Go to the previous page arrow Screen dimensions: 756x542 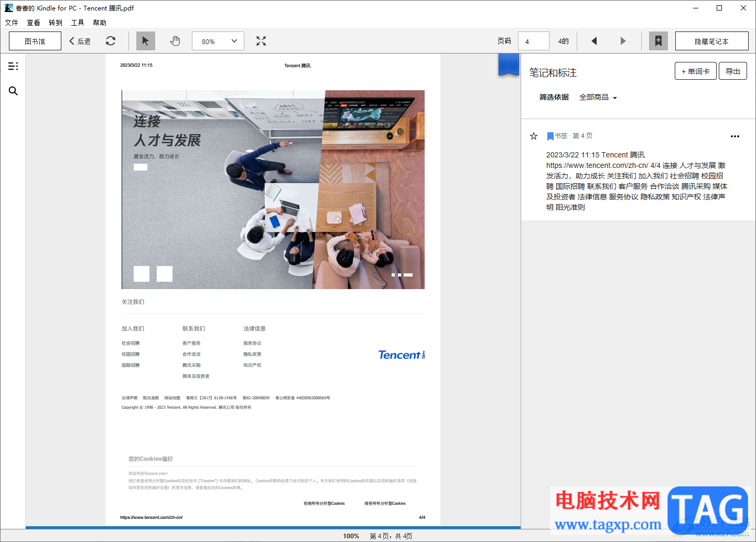coord(594,41)
